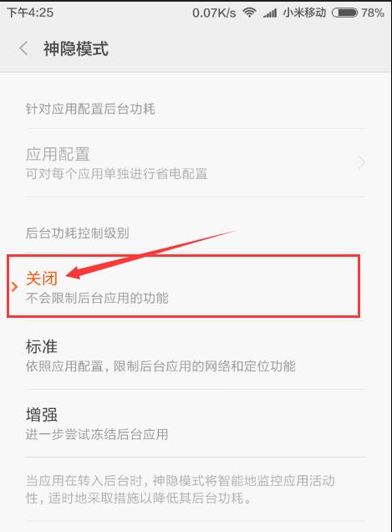The width and height of the screenshot is (392, 532).
Task: Tap description 不会限制后台应用的功能
Action: point(97,299)
